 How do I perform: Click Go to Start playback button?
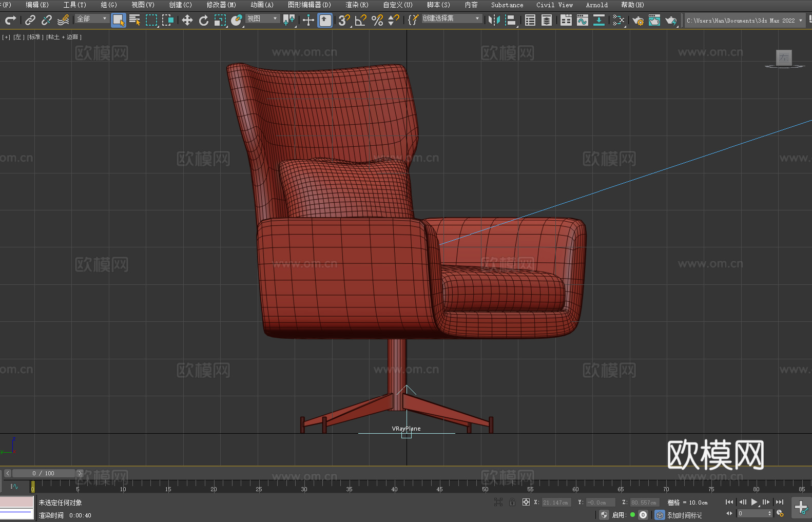[x=729, y=502]
